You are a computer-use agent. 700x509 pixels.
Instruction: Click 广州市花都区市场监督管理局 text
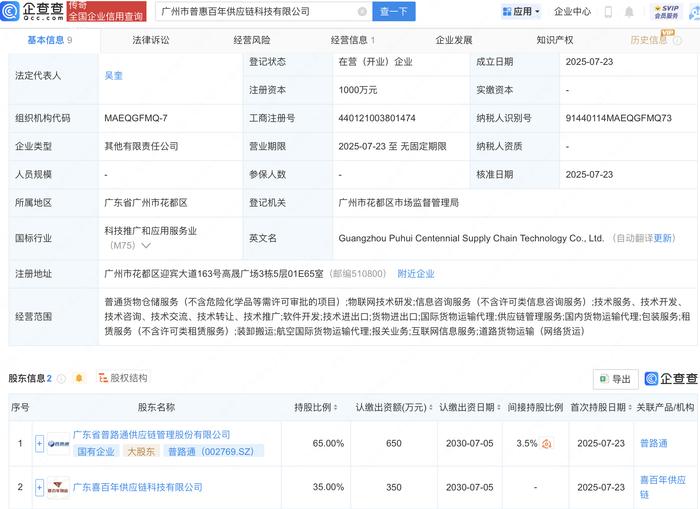(x=399, y=203)
